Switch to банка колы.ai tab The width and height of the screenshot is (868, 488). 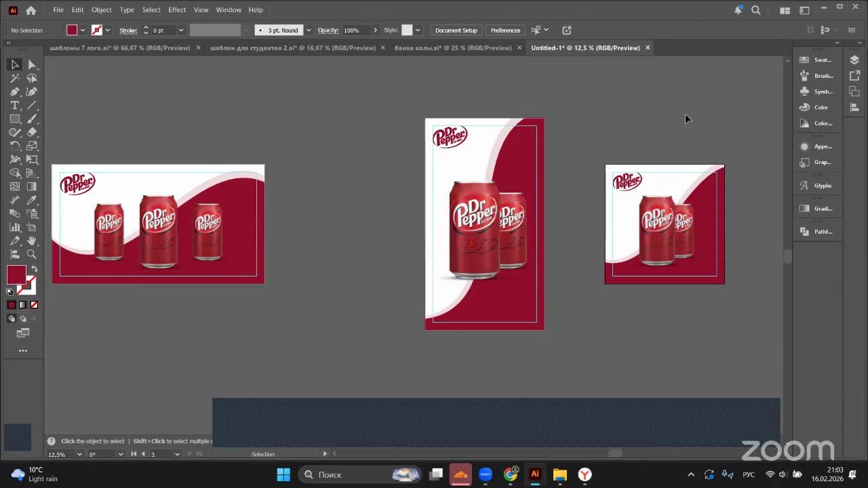453,48
